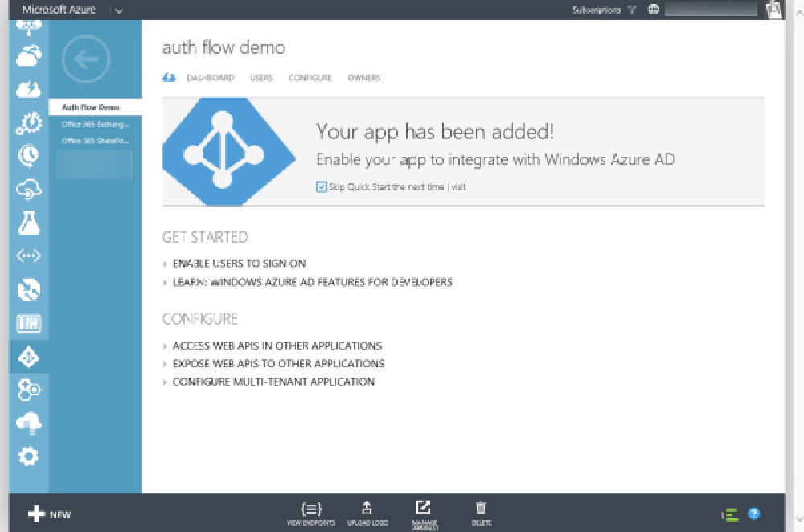Toggle Skip Quick Start checkbox
The height and width of the screenshot is (532, 804).
click(322, 187)
